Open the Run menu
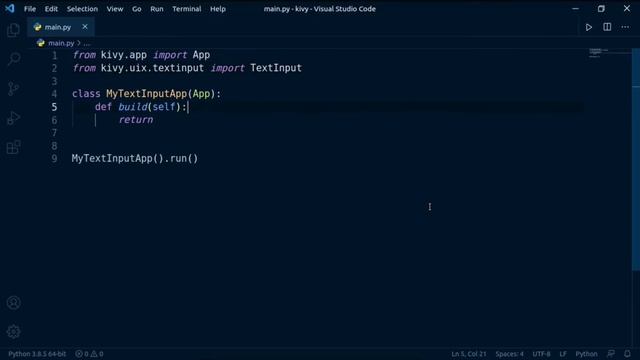The width and height of the screenshot is (640, 360). pos(156,9)
